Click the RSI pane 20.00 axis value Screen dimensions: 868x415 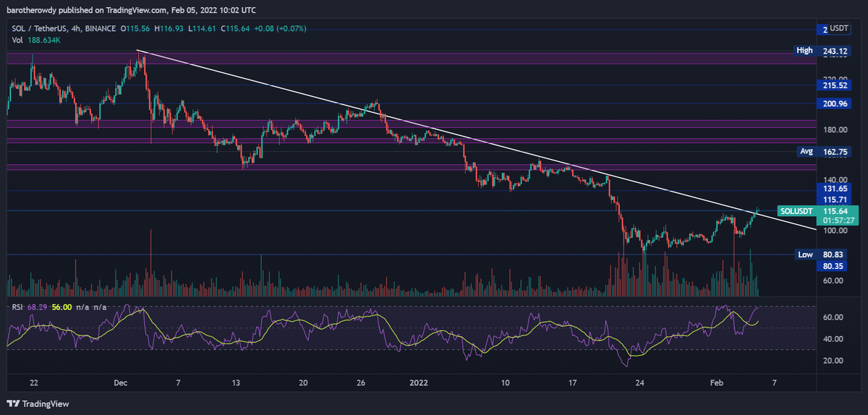tap(834, 360)
